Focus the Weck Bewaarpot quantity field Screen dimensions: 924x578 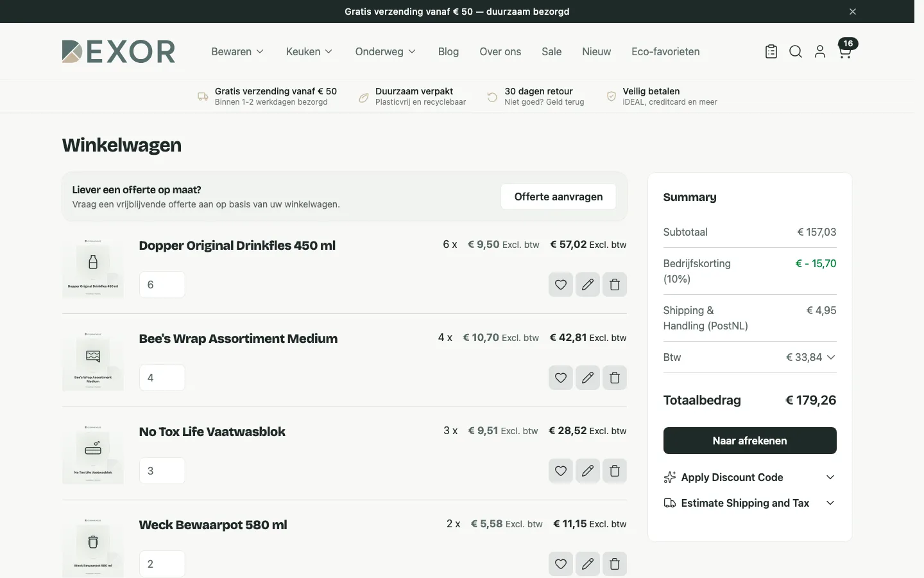162,564
